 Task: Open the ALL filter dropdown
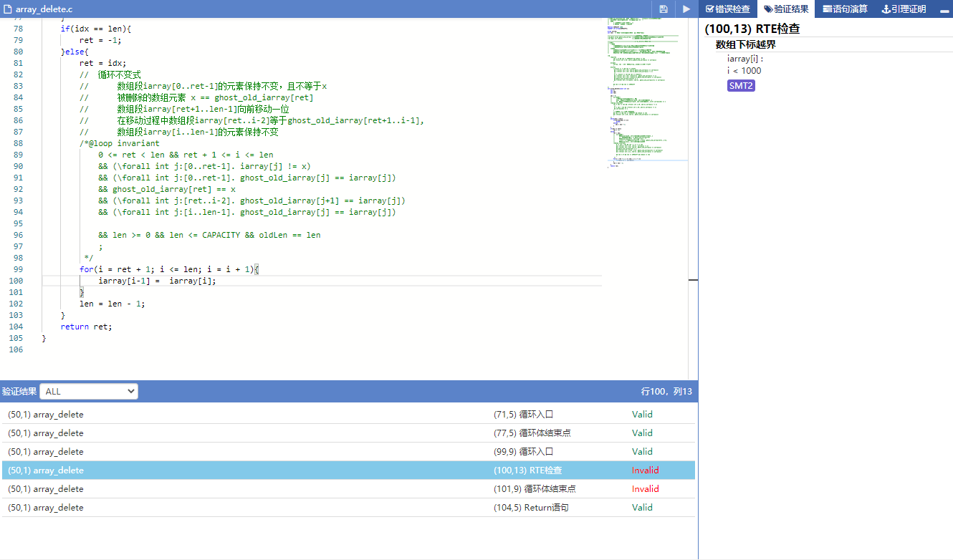[x=89, y=392]
